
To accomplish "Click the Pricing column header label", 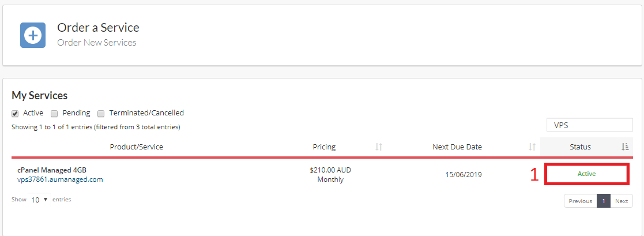I will coord(324,147).
